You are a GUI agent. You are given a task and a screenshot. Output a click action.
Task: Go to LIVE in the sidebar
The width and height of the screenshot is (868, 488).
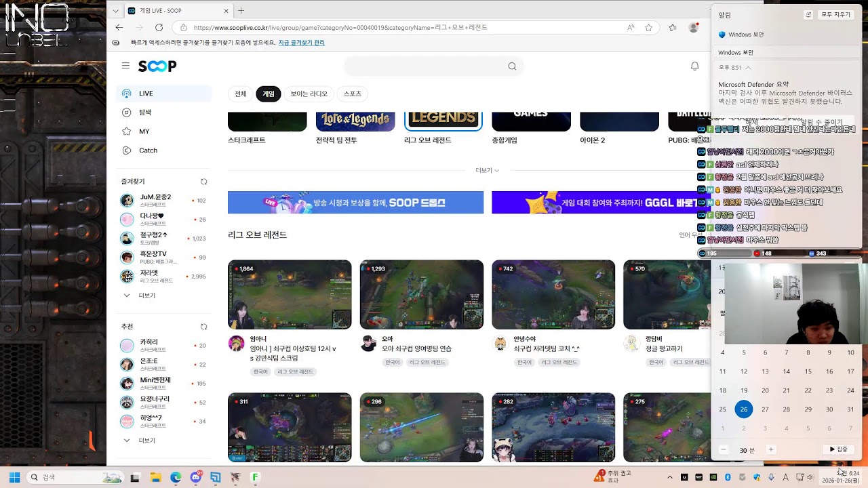point(164,94)
